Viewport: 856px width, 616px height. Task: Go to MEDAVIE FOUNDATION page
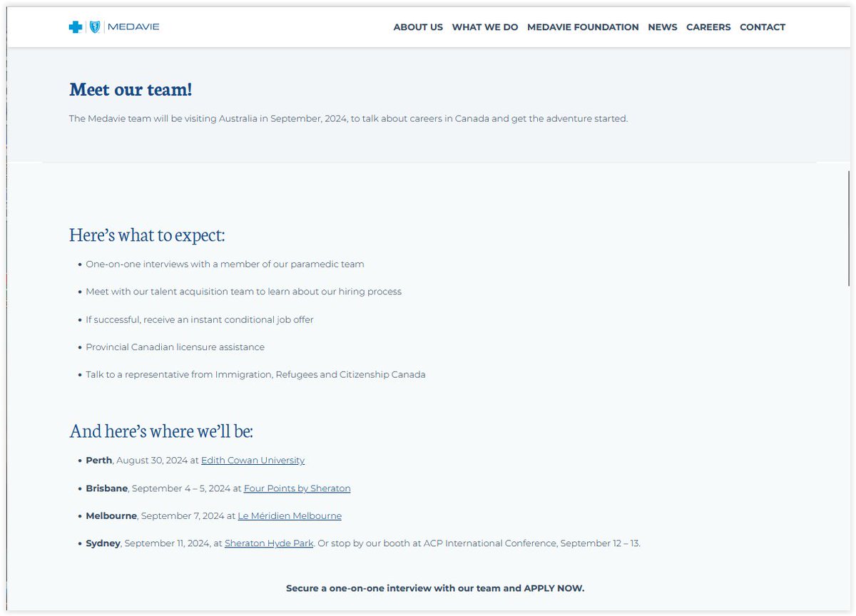tap(583, 27)
